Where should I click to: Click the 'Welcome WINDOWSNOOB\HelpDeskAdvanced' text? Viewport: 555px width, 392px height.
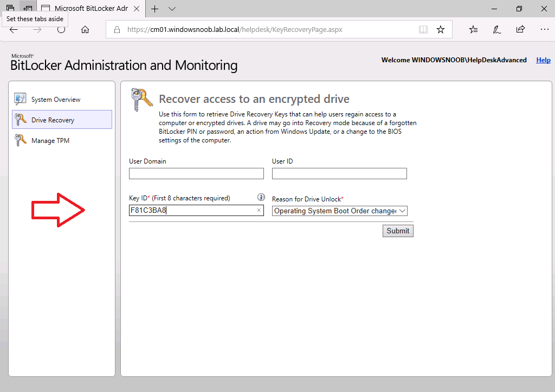pos(454,60)
